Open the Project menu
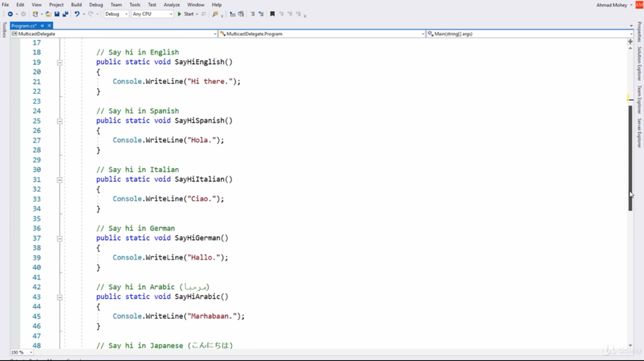644x361 pixels. pyautogui.click(x=56, y=5)
